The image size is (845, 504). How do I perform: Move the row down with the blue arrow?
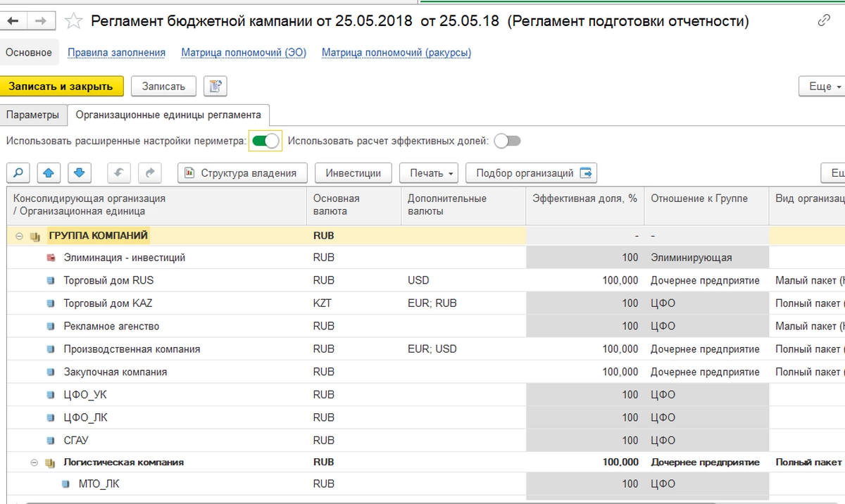click(x=79, y=173)
